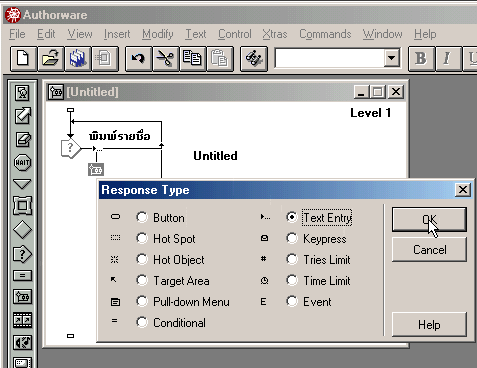Click the Cut scissors icon

tap(165, 59)
